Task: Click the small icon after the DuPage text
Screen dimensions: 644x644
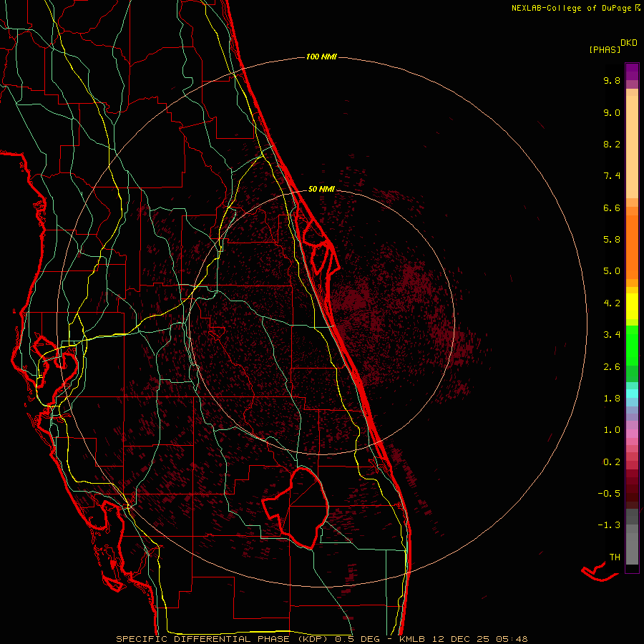Action: (638, 8)
